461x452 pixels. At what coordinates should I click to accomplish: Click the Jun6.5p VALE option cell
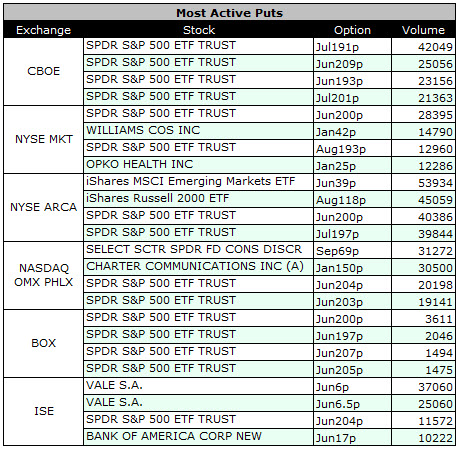(352, 403)
